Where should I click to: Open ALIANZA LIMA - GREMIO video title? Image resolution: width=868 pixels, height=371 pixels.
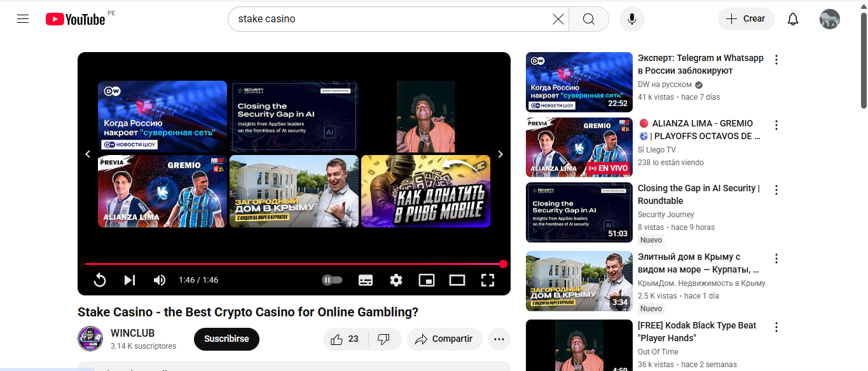pyautogui.click(x=699, y=130)
